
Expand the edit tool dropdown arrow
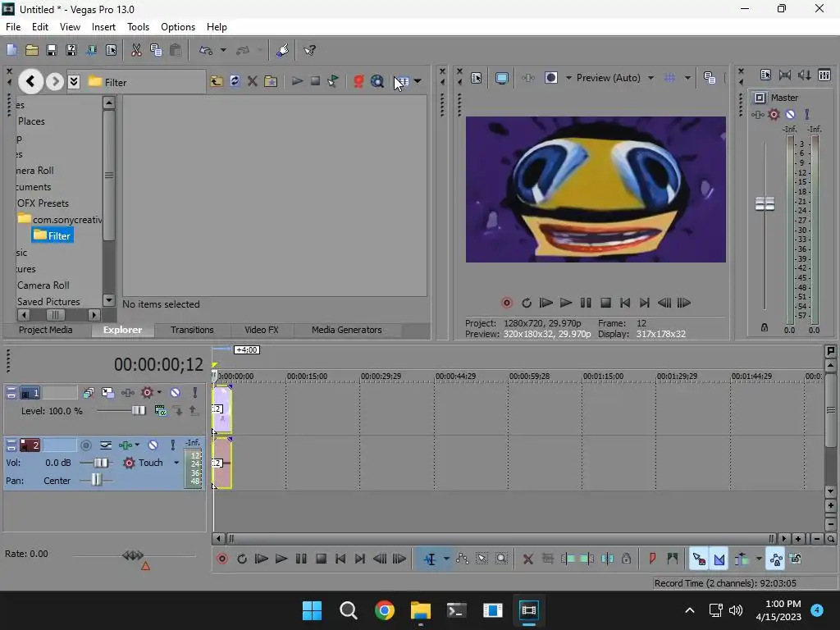pyautogui.click(x=446, y=559)
